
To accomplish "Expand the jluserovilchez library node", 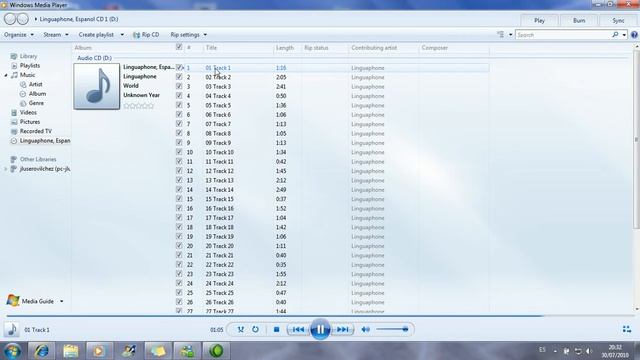I will (6, 169).
